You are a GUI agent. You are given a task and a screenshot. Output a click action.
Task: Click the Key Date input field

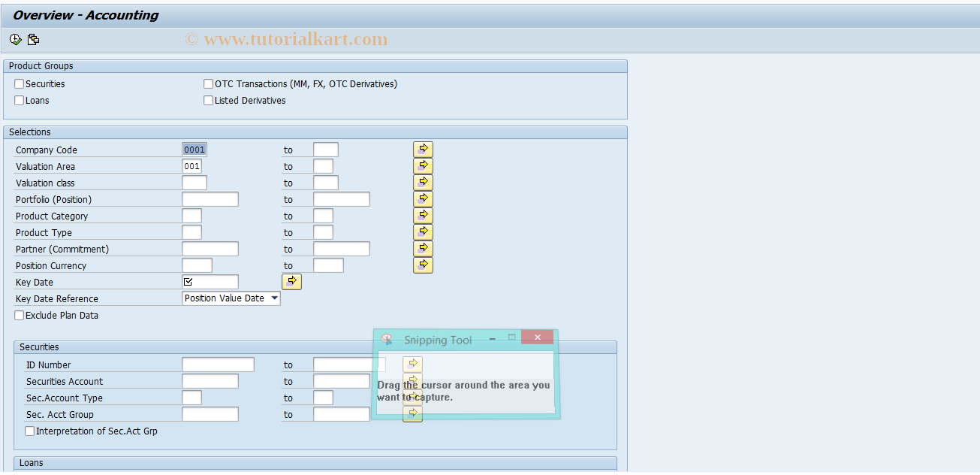pos(210,282)
